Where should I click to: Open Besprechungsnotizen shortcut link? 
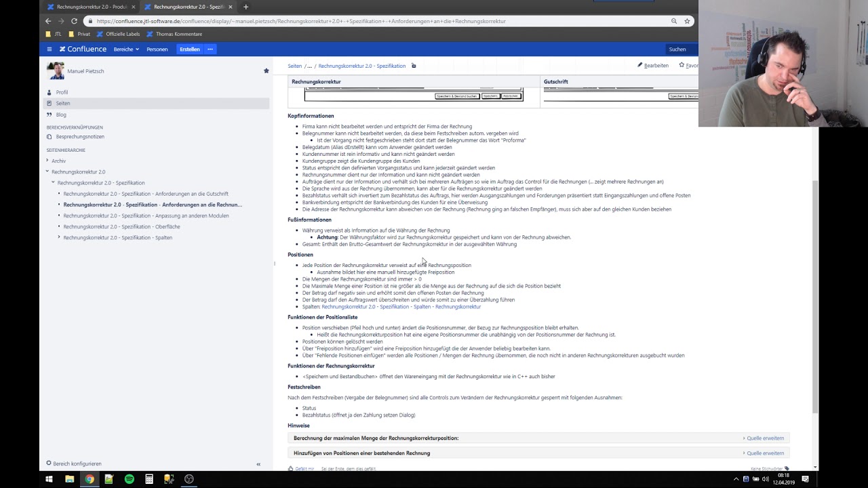(x=80, y=136)
